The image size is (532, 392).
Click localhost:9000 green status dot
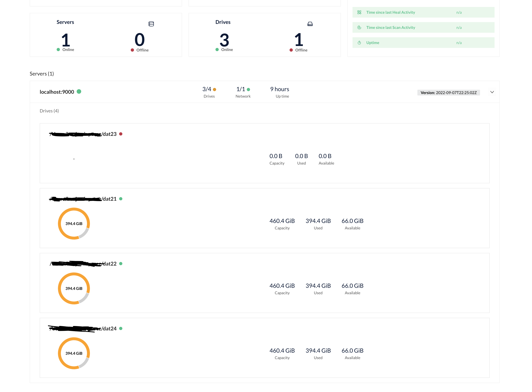coord(79,92)
